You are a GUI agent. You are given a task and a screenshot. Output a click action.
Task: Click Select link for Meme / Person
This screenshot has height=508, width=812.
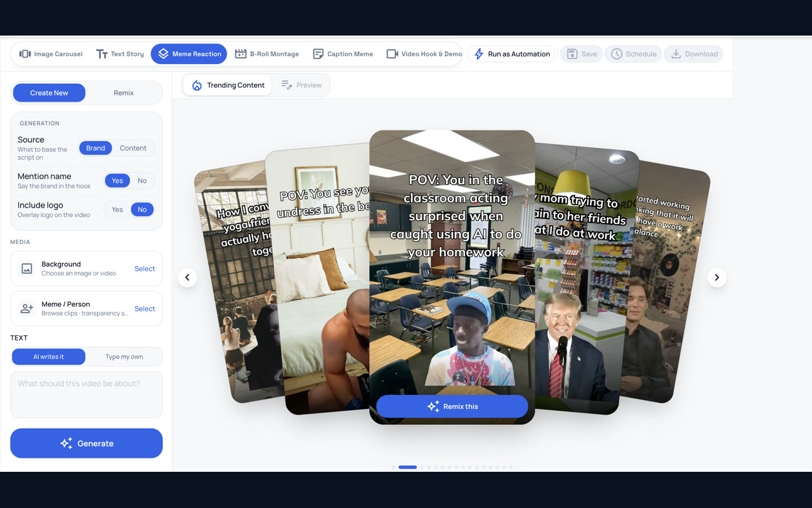145,309
